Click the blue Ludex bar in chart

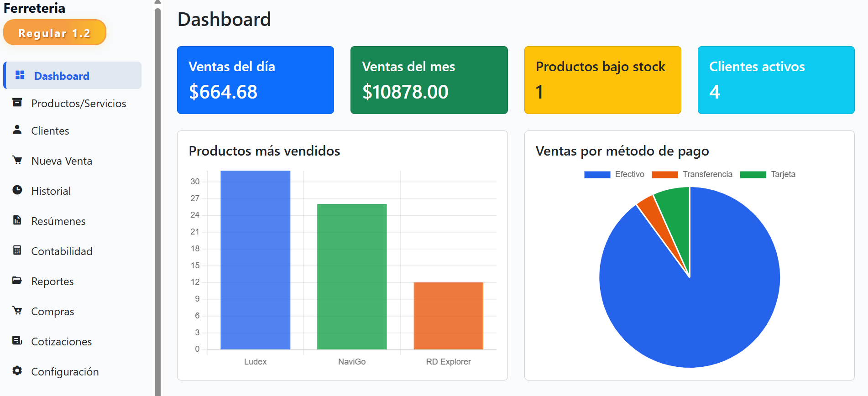255,260
